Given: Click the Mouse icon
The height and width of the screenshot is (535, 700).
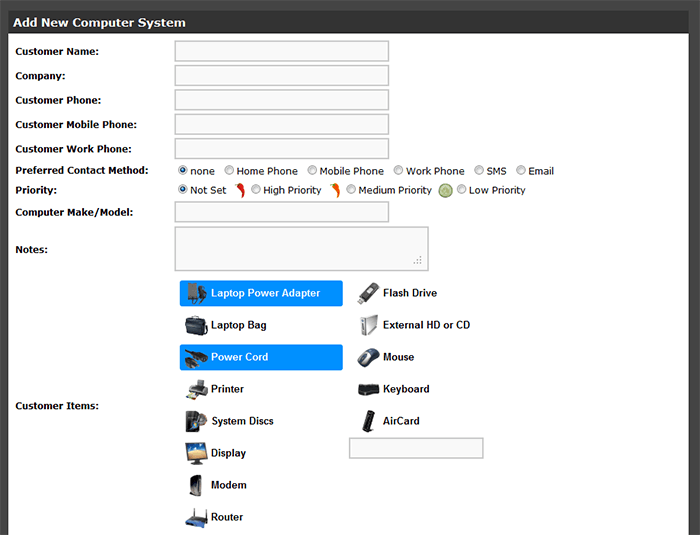Looking at the screenshot, I should (368, 357).
